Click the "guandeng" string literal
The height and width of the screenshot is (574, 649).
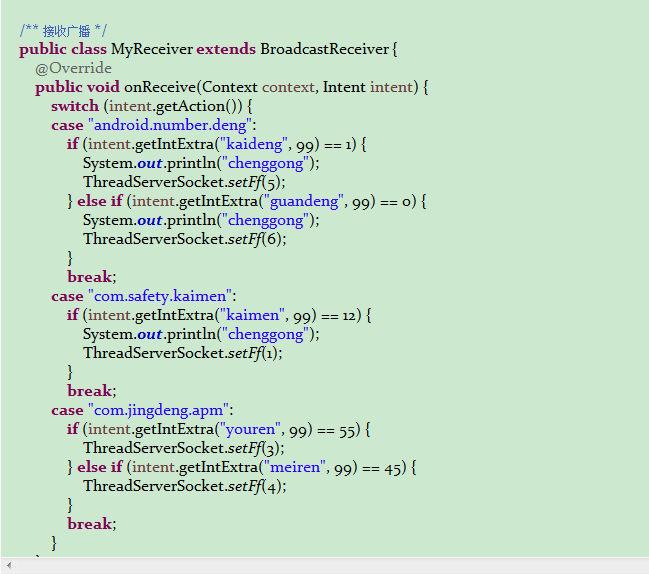click(x=306, y=201)
